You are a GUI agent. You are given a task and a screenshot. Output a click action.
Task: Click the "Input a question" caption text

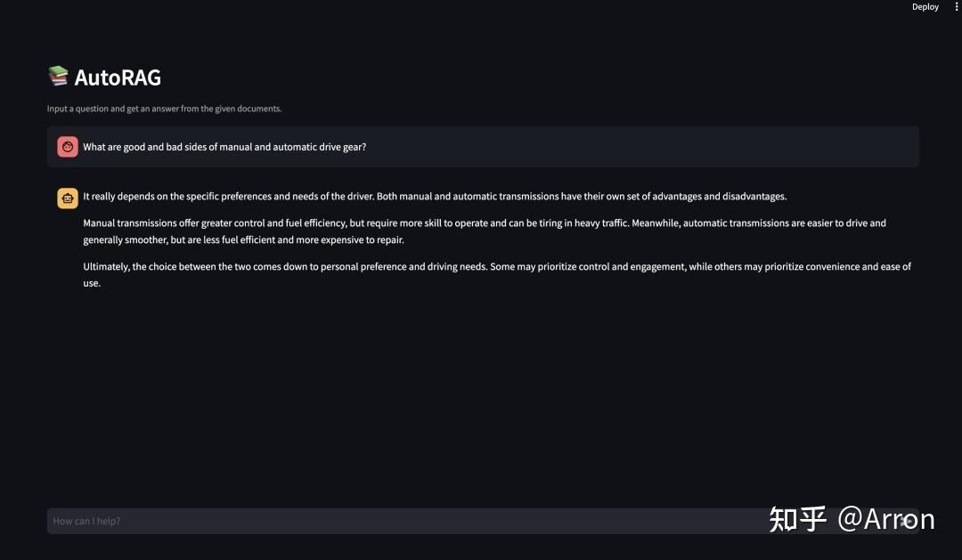point(164,109)
